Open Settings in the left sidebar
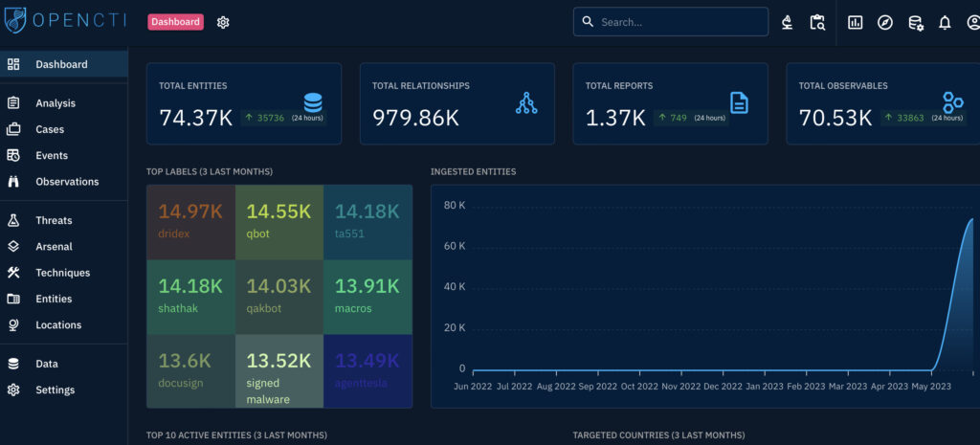Viewport: 980px width, 445px height. coord(55,390)
